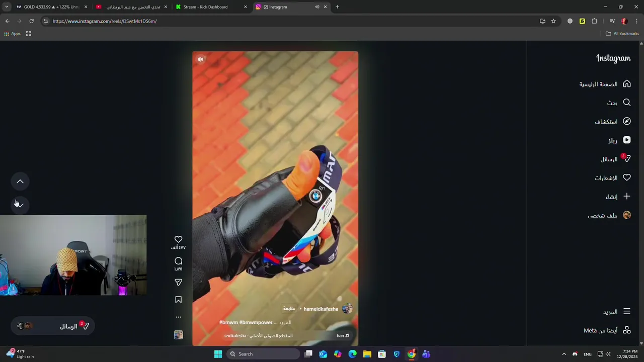The image size is (644, 362).
Task: Follow hameidkafesha with متابعة button
Action: (x=289, y=309)
